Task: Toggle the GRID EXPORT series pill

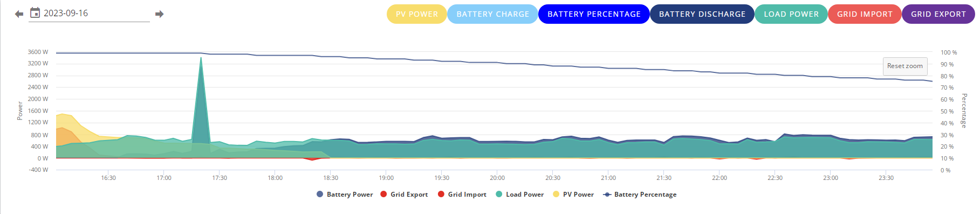Action: click(x=938, y=14)
